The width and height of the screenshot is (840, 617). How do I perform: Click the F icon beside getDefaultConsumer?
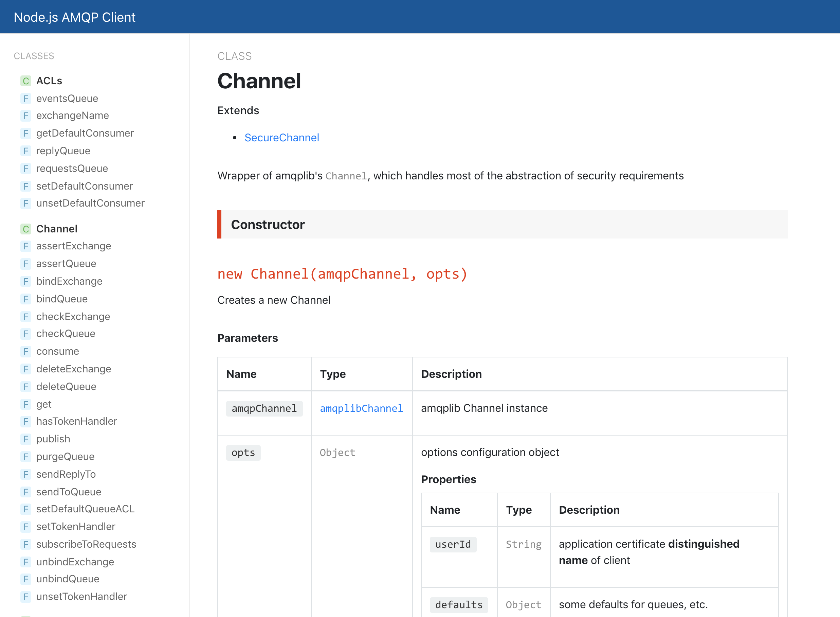[x=26, y=133]
